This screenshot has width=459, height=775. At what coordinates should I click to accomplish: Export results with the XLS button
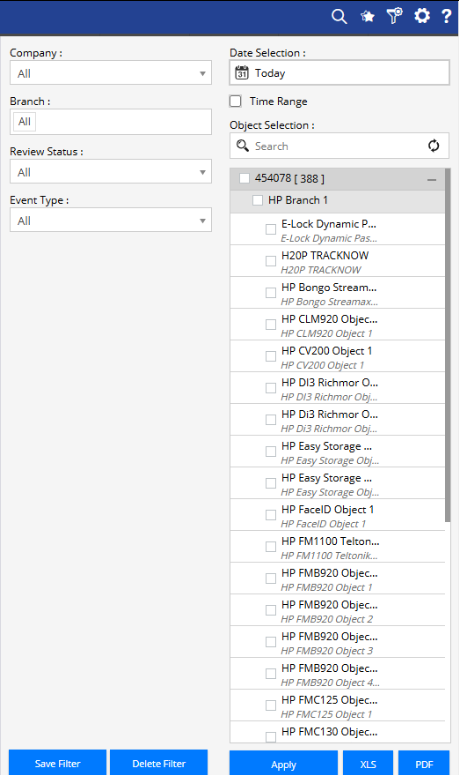click(x=368, y=764)
